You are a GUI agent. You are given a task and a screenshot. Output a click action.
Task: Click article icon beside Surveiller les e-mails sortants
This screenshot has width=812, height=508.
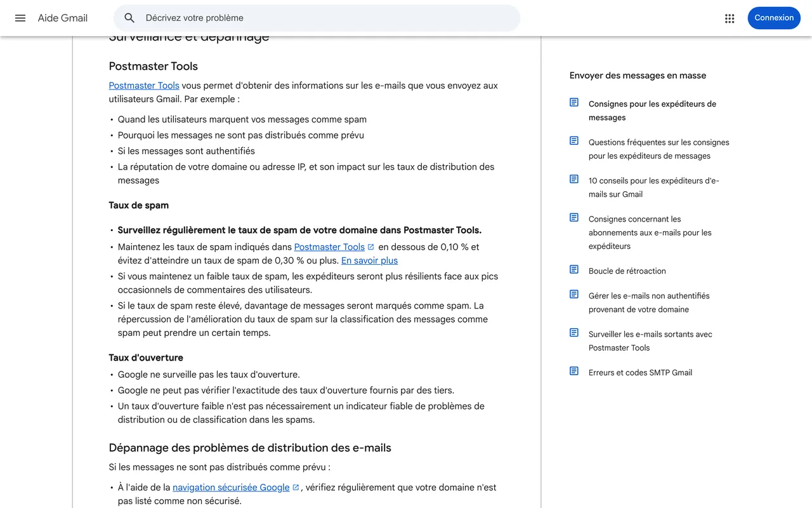[574, 333]
